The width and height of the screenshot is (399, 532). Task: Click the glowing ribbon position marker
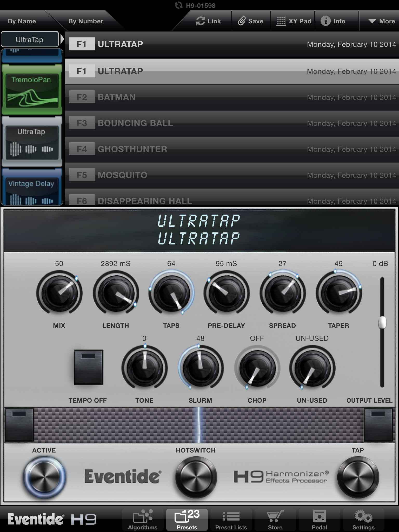click(x=199, y=425)
